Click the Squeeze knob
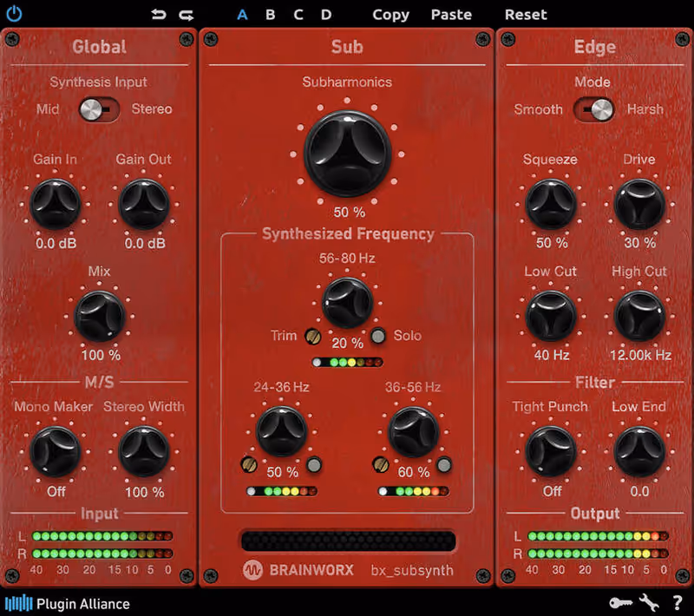This screenshot has width=694, height=616. [x=551, y=204]
